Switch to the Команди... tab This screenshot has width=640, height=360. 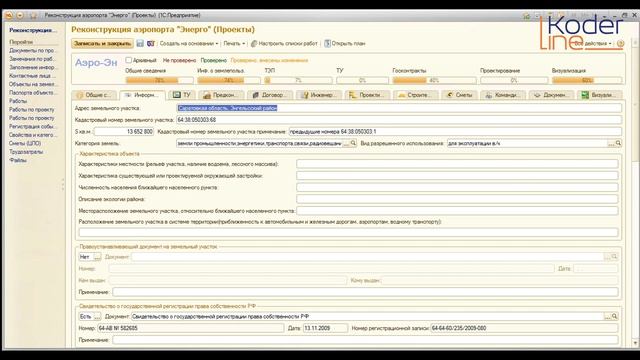point(503,95)
